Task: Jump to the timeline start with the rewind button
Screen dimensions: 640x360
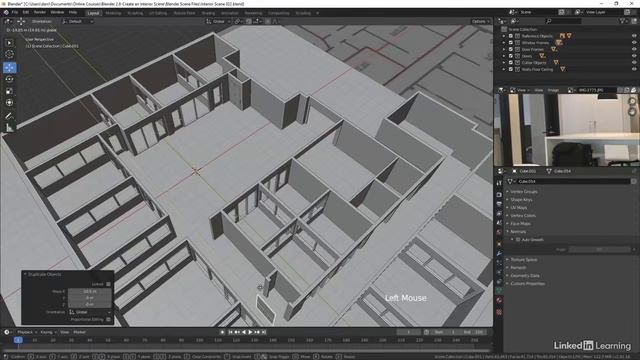Action: pos(231,332)
